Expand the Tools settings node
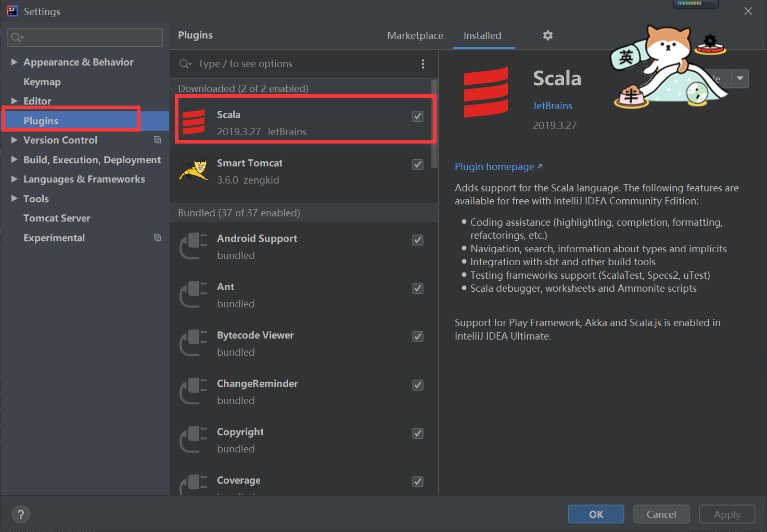This screenshot has width=767, height=532. [14, 199]
